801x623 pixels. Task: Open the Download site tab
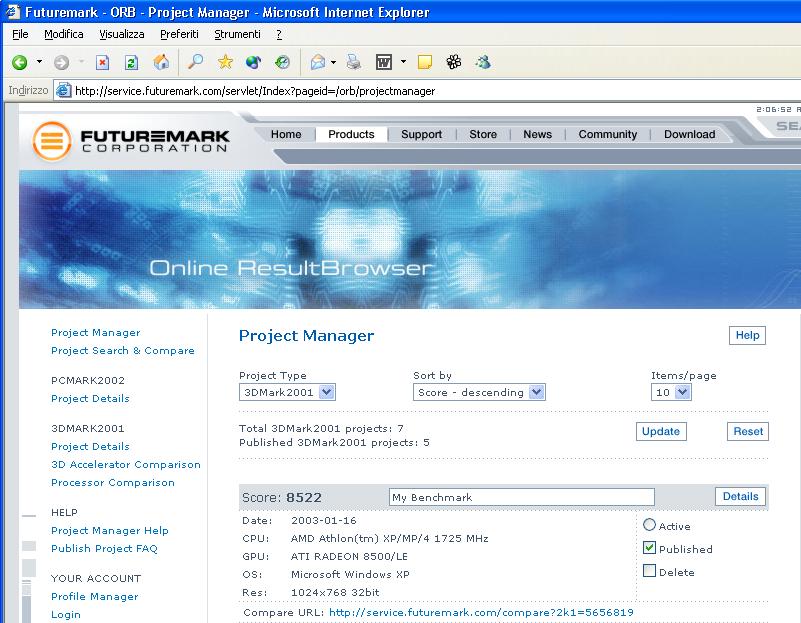coord(690,134)
